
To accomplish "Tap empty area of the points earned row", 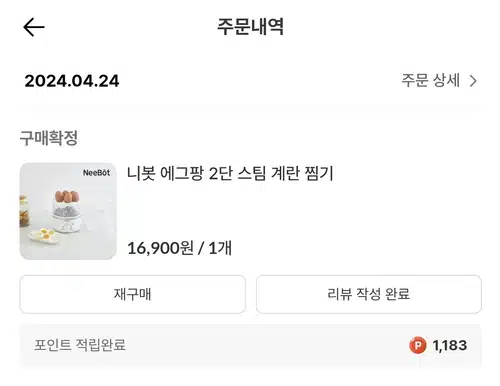I will pyautogui.click(x=267, y=345).
